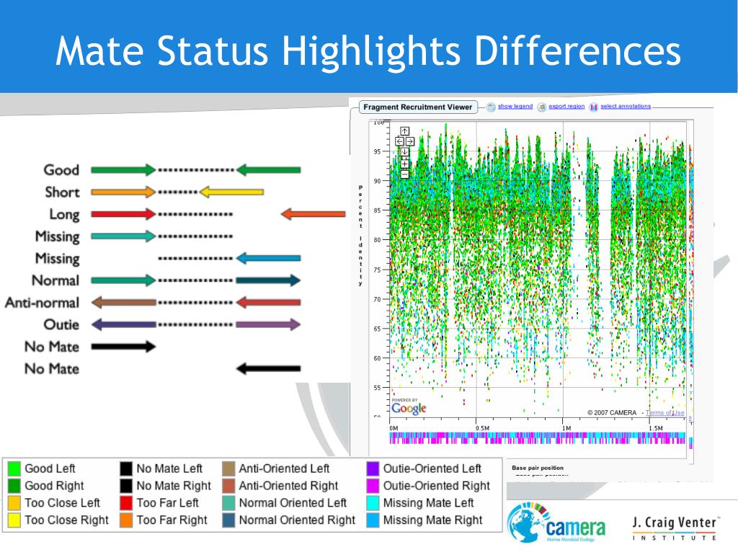Click the Missing Mate Right color swatch
738x560 pixels.
(373, 520)
